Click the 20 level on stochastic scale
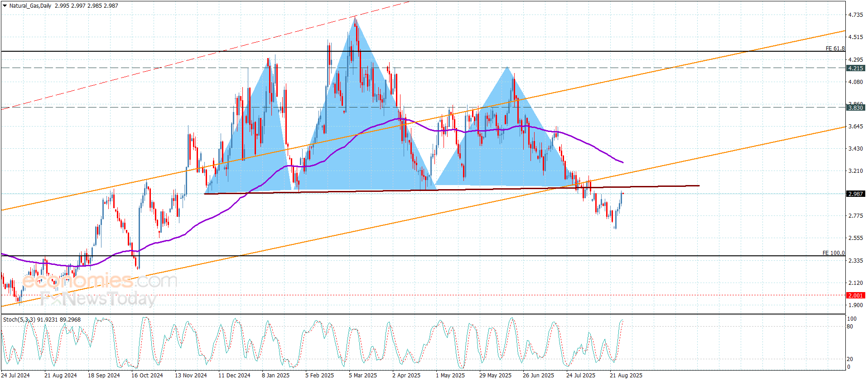Image resolution: width=868 pixels, height=381 pixels. coord(849,359)
